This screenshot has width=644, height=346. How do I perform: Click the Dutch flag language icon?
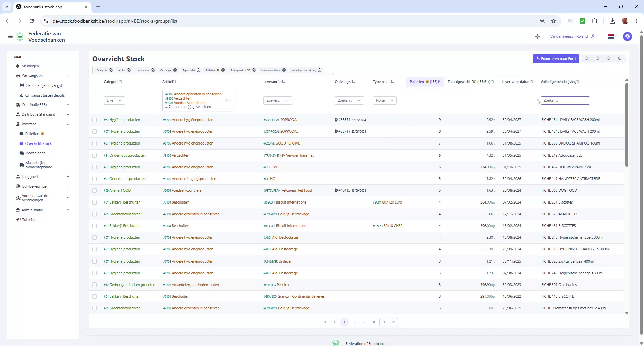click(x=611, y=36)
